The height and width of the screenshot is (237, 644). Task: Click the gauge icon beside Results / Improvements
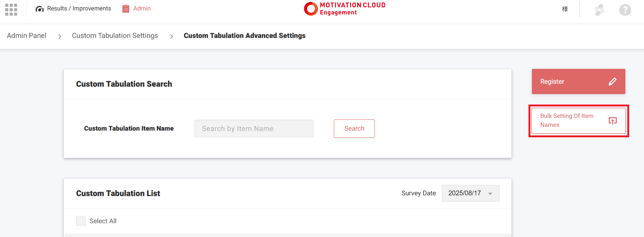(40, 9)
